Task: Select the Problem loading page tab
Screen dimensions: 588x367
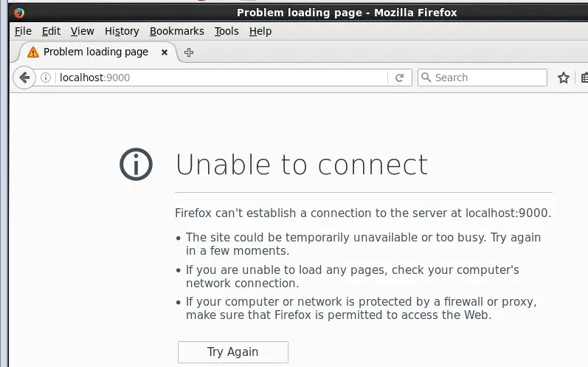Action: (95, 52)
